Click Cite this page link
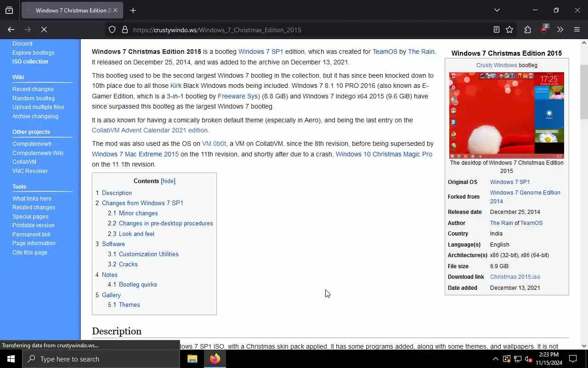588x368 pixels. point(29,252)
